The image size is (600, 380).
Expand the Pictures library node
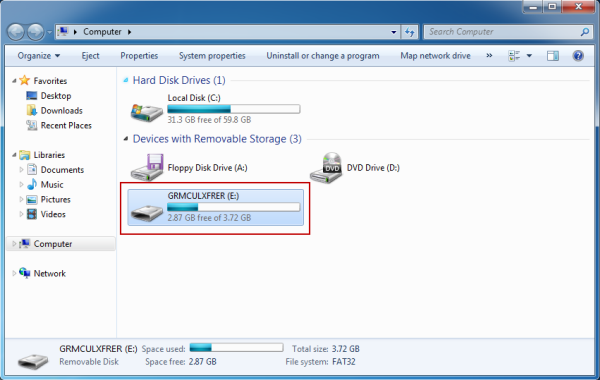[21, 199]
